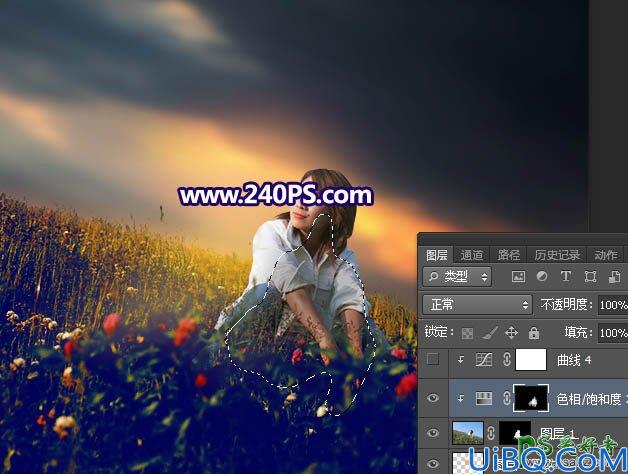
Task: Click the mask link icon on 色相/饱和度
Action: point(506,398)
